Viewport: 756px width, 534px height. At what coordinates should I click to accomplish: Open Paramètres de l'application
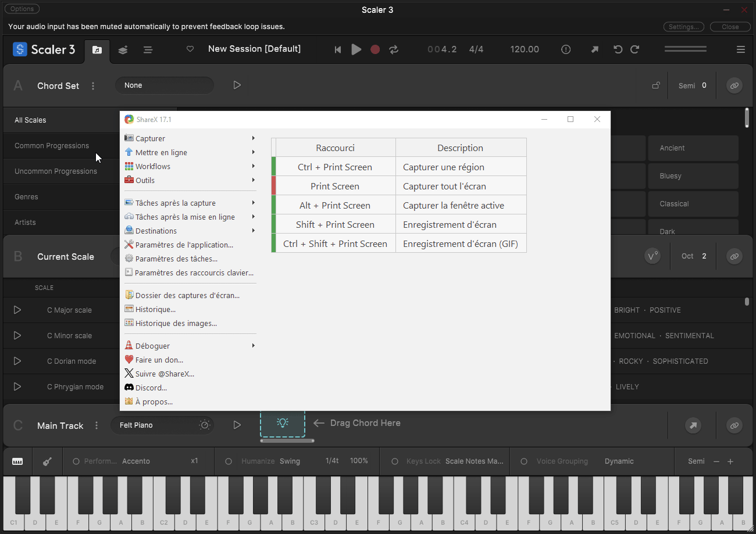tap(190, 245)
